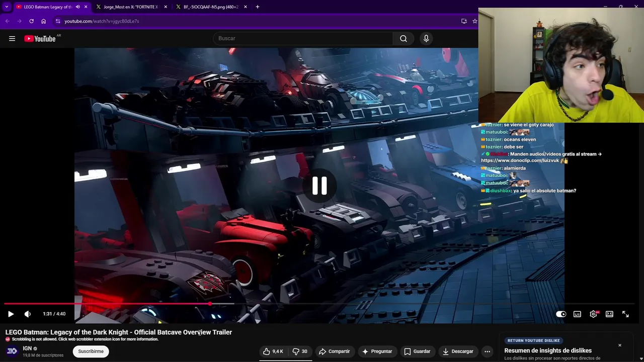Screen dimensions: 644x362
Task: Go back in browser history
Action: (7, 21)
